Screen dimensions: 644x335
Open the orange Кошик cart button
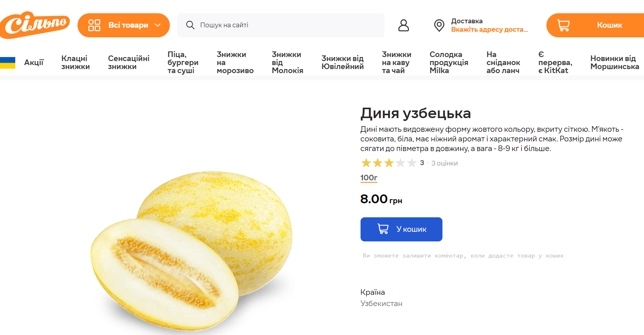click(595, 25)
